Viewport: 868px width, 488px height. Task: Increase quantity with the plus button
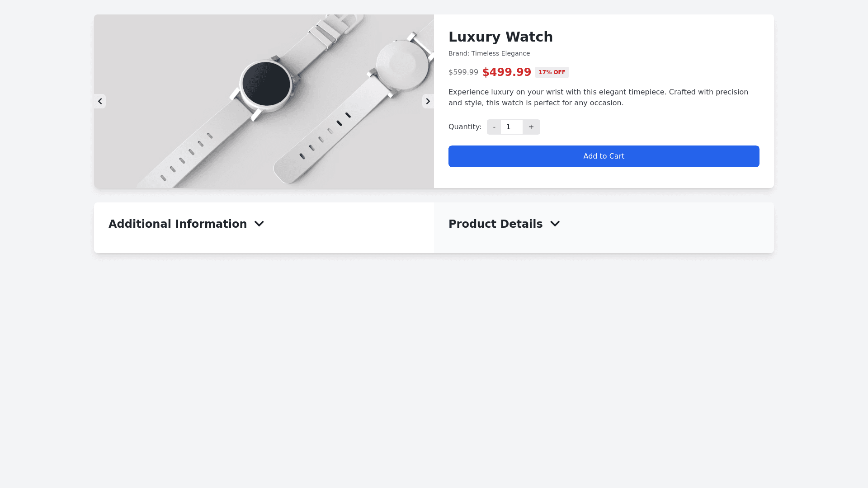[x=531, y=127]
